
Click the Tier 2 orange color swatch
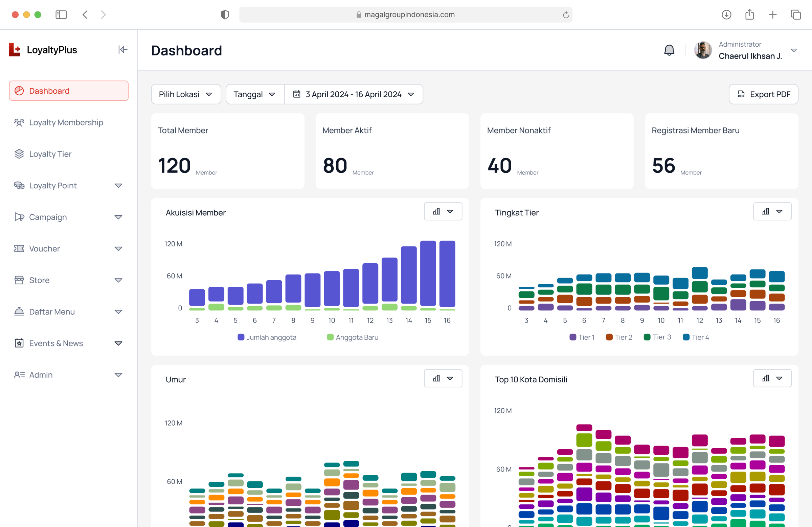coord(609,337)
